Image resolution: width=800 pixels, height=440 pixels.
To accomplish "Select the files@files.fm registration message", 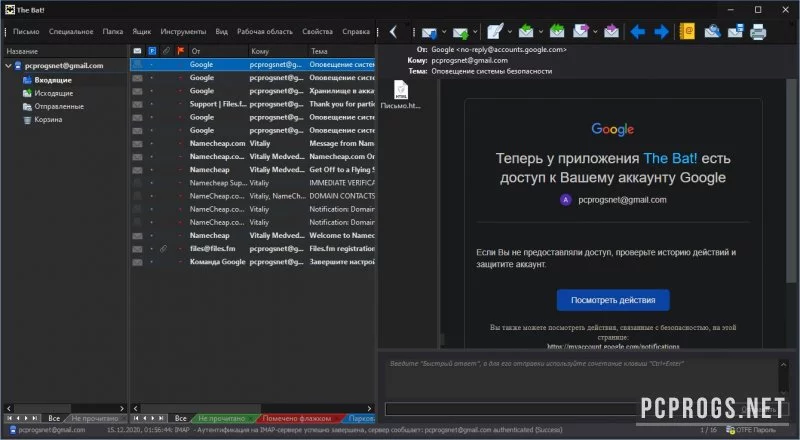I will (x=253, y=249).
